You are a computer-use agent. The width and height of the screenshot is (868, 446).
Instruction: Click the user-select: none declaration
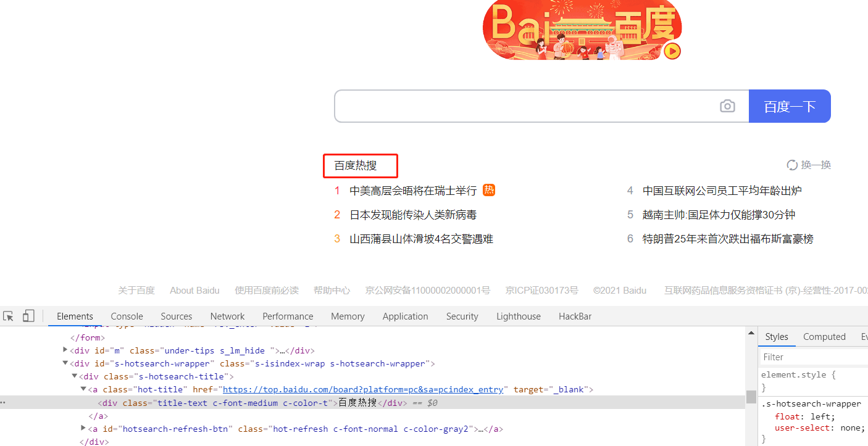[x=819, y=427]
